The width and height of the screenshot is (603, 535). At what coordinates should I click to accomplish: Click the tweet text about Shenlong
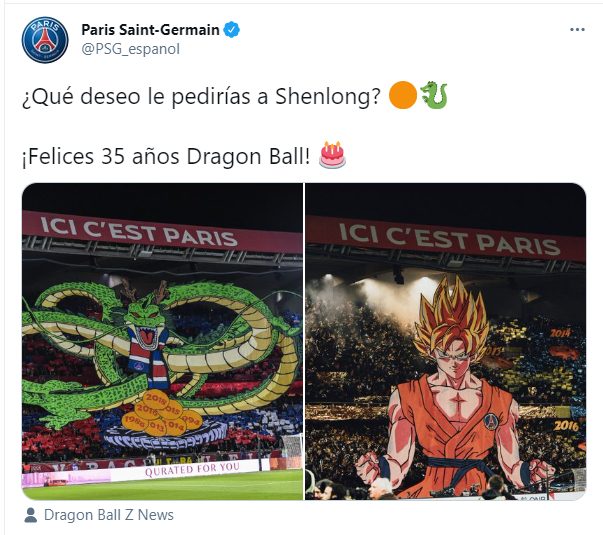(x=201, y=96)
